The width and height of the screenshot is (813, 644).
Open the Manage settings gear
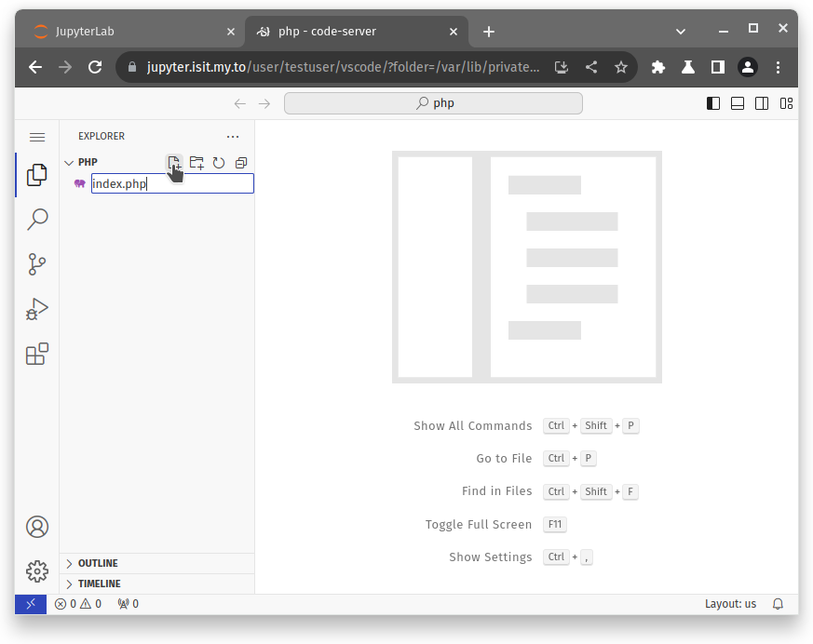37,570
